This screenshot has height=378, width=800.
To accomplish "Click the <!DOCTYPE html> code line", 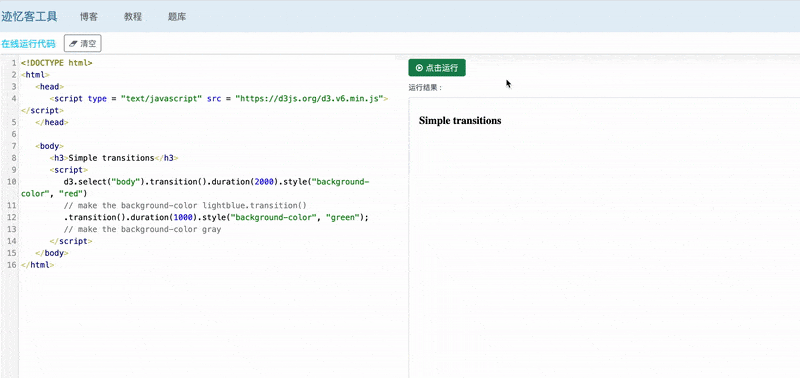I will [57, 63].
